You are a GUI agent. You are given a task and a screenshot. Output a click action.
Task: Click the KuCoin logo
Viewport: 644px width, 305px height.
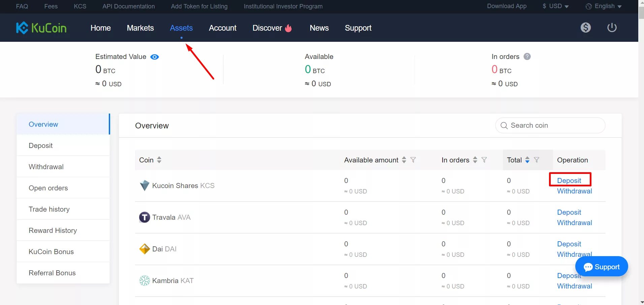click(41, 28)
